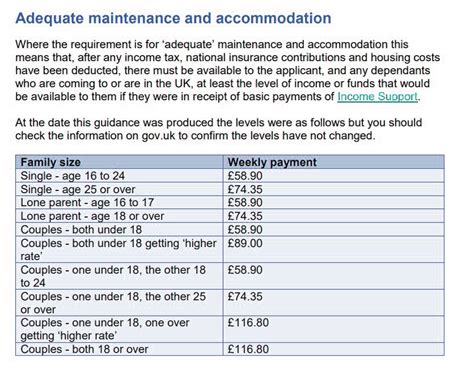474x370 pixels.
Task: Click 'Couples - one under 18, the other 25 or over'
Action: (x=119, y=303)
